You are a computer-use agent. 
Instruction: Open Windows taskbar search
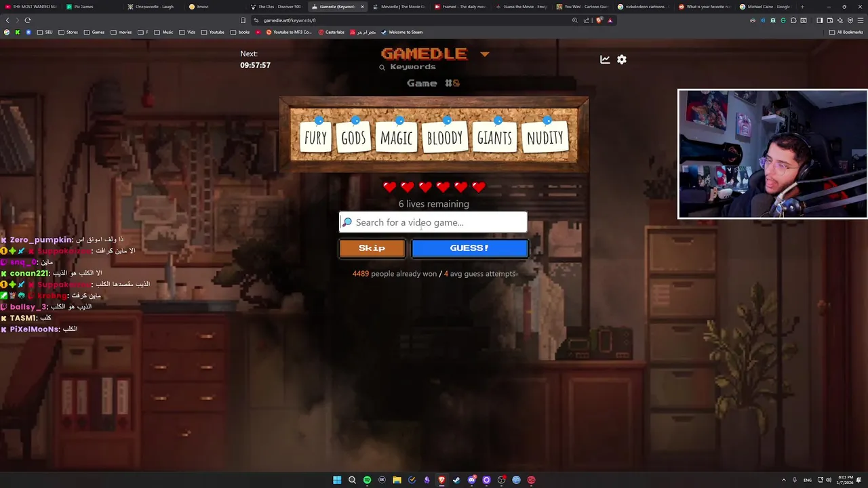click(x=352, y=480)
